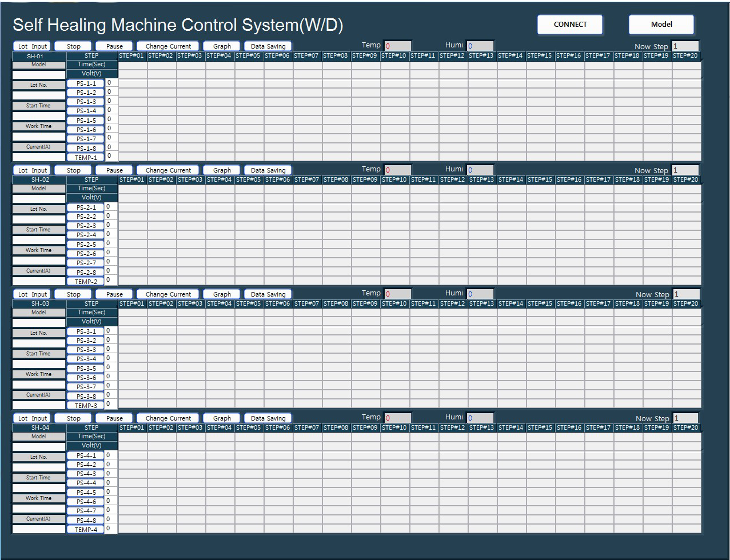Click the Lot No. input field in SH-03

point(39,343)
